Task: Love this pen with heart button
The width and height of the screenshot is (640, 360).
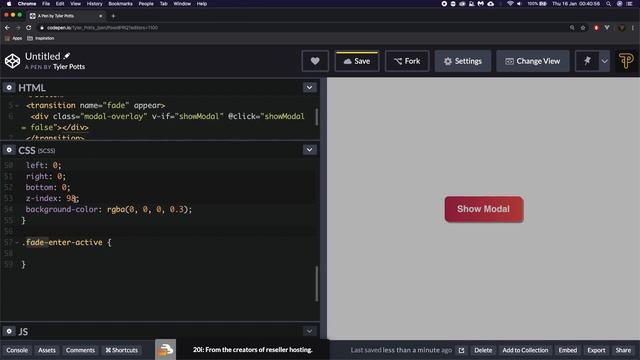Action: [315, 61]
